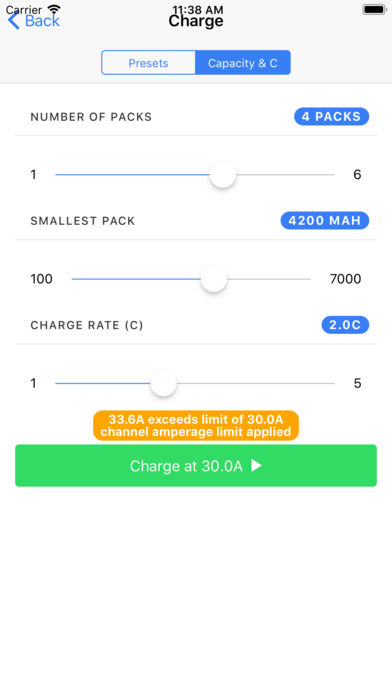
Task: Select the Capacity & C tab
Action: pyautogui.click(x=243, y=63)
